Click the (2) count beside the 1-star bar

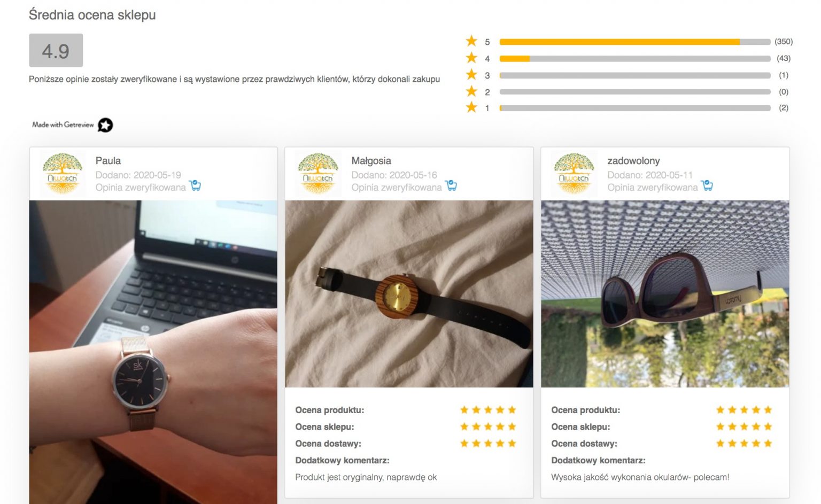point(784,108)
